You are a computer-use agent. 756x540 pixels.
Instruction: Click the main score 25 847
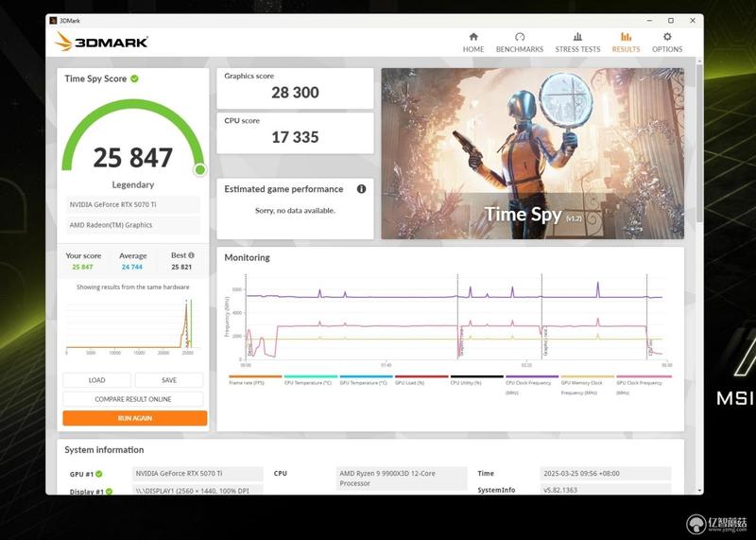(x=132, y=158)
